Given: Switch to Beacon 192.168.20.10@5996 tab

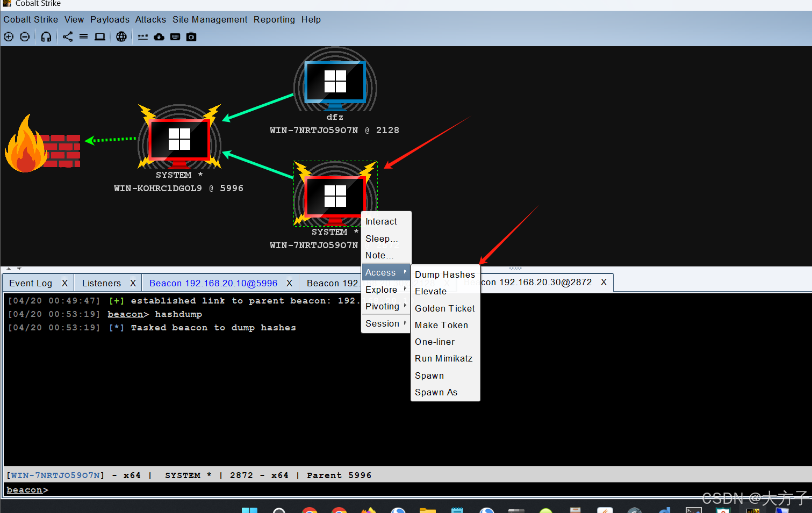Looking at the screenshot, I should tap(213, 283).
